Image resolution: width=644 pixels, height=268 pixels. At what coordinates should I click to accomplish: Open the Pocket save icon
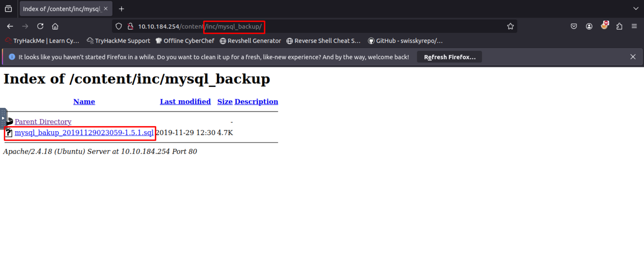pos(574,26)
